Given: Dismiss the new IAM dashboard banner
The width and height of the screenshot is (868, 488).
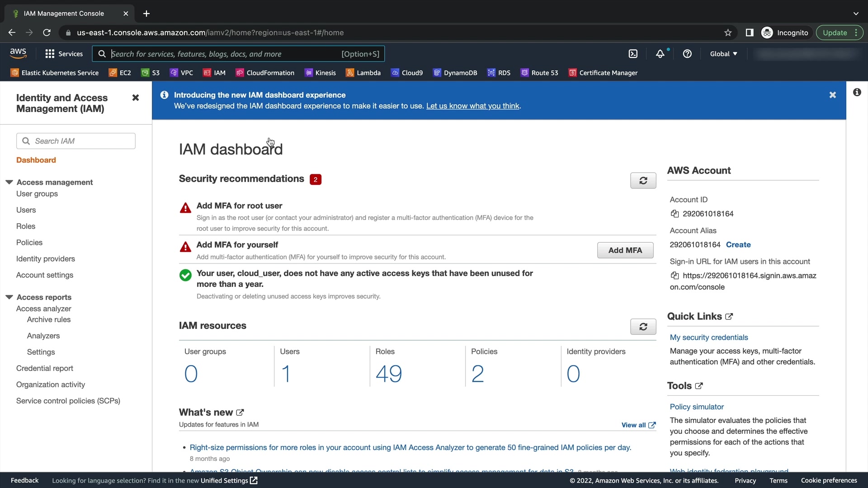Looking at the screenshot, I should 832,95.
